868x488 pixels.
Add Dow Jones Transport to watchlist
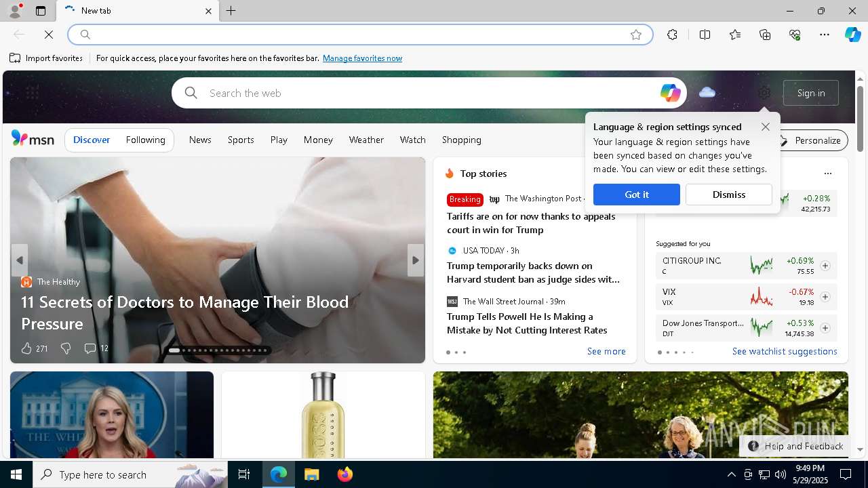825,328
